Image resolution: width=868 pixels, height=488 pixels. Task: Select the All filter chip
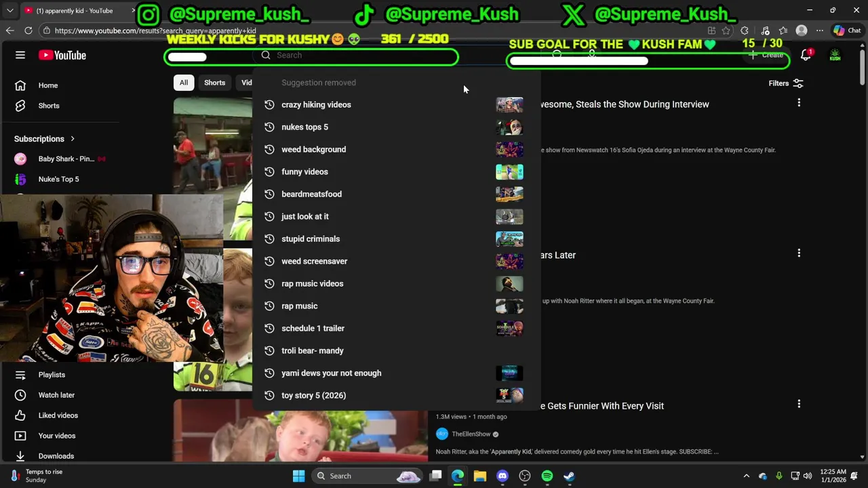(183, 83)
